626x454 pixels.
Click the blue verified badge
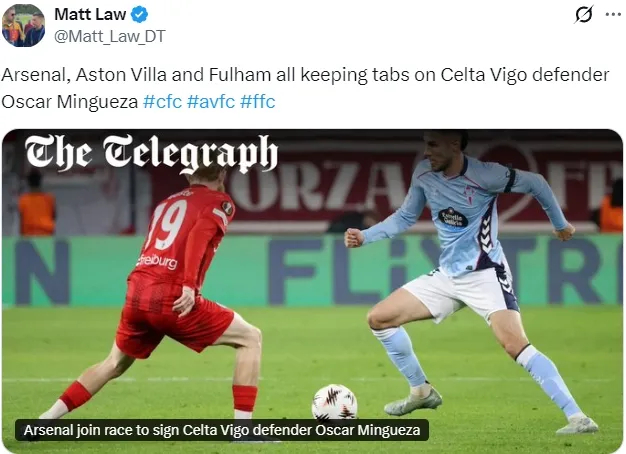coord(139,15)
